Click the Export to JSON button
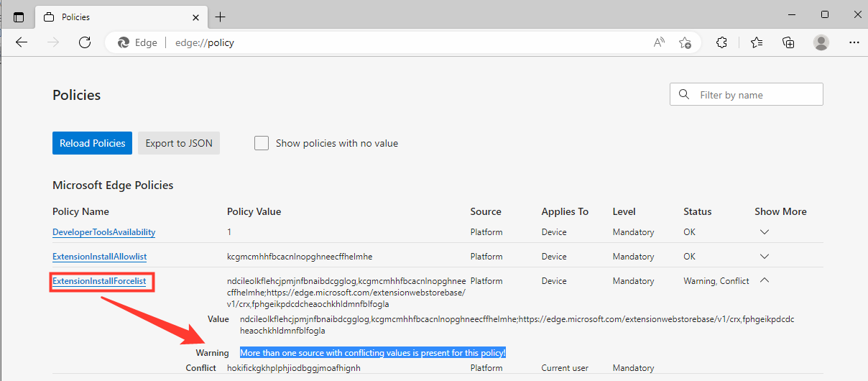The width and height of the screenshot is (868, 381). tap(179, 143)
